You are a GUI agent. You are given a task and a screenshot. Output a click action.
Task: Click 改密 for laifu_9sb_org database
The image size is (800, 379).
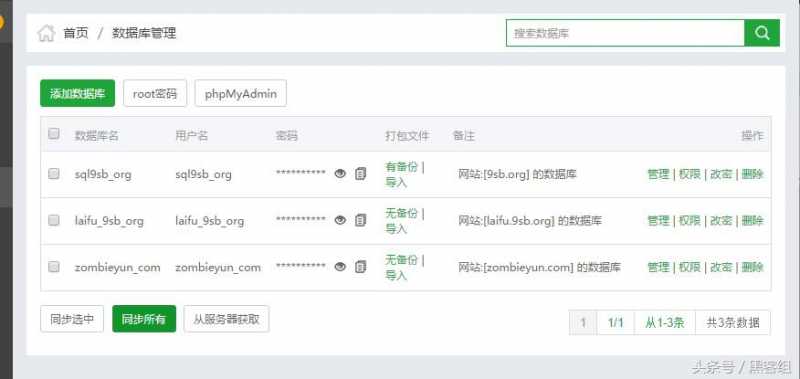[721, 220]
